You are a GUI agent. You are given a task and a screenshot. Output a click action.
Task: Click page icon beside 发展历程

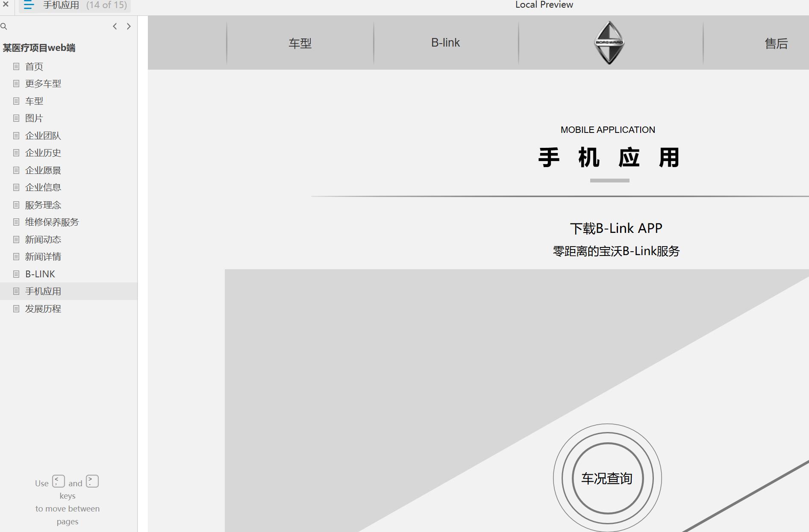(x=16, y=309)
